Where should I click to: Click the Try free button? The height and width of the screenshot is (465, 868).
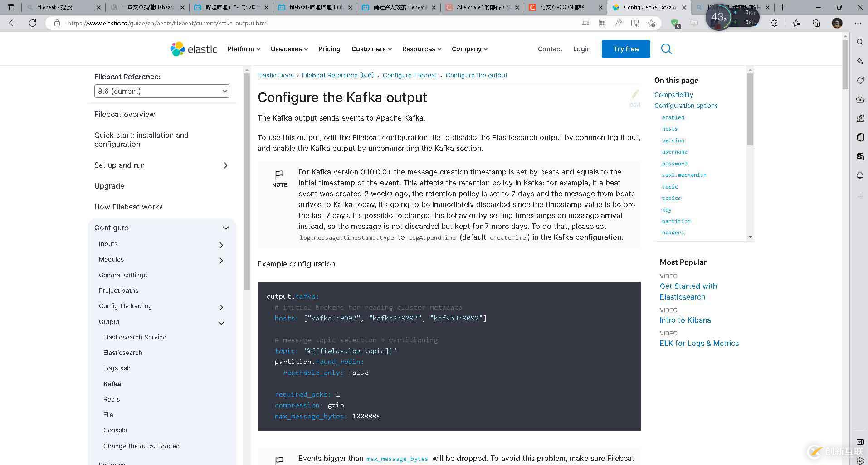[626, 49]
